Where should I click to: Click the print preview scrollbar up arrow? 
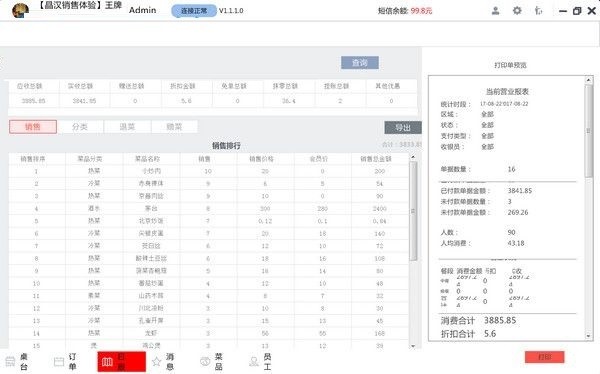tap(589, 80)
